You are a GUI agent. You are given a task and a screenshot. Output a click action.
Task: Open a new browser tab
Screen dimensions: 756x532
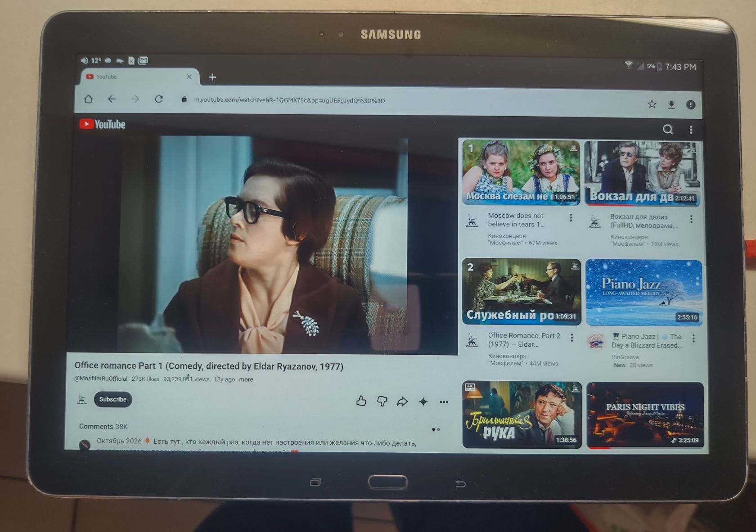(212, 77)
